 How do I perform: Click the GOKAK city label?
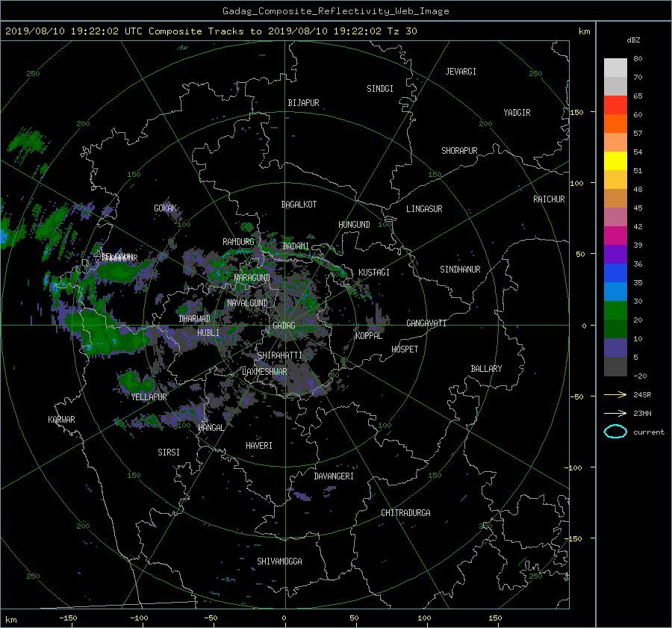pyautogui.click(x=165, y=208)
